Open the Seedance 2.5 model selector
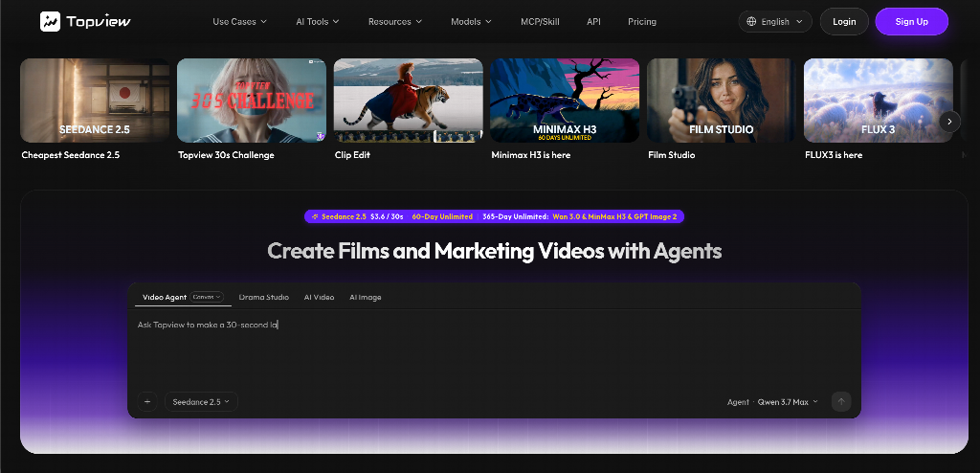980x473 pixels. pos(201,402)
